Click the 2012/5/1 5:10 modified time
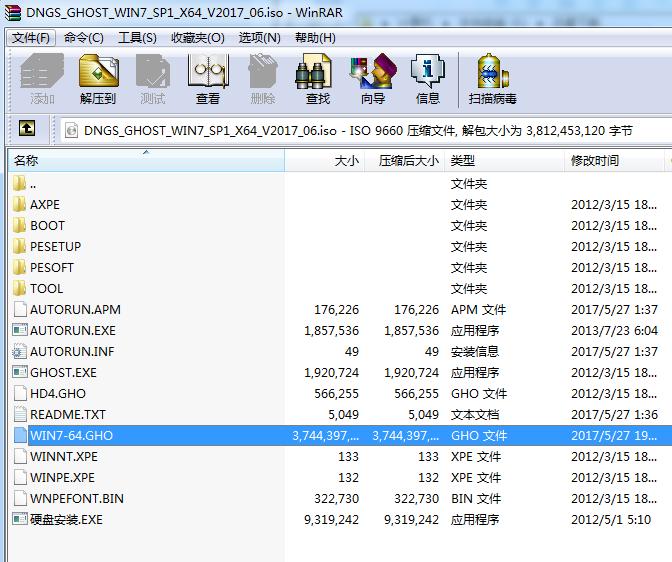Image resolution: width=672 pixels, height=562 pixels. tap(611, 520)
